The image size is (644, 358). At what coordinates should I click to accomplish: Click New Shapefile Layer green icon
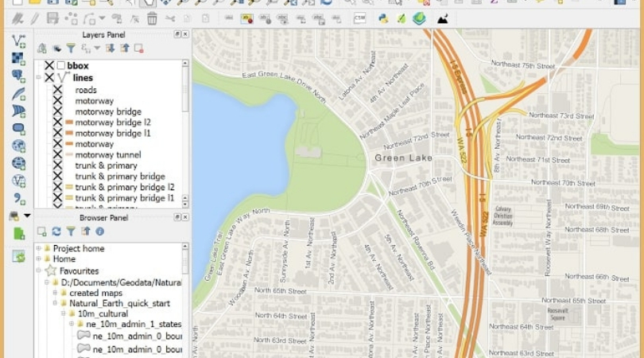[x=19, y=233]
